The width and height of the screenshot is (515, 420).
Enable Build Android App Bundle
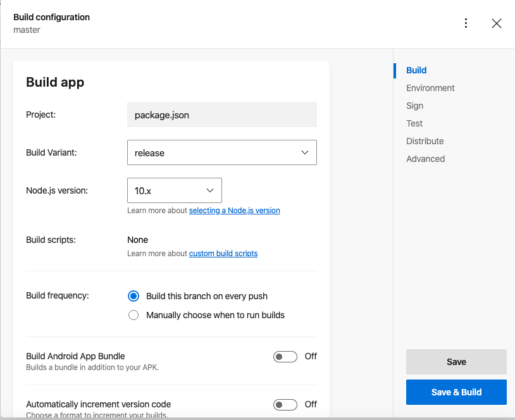coord(285,356)
